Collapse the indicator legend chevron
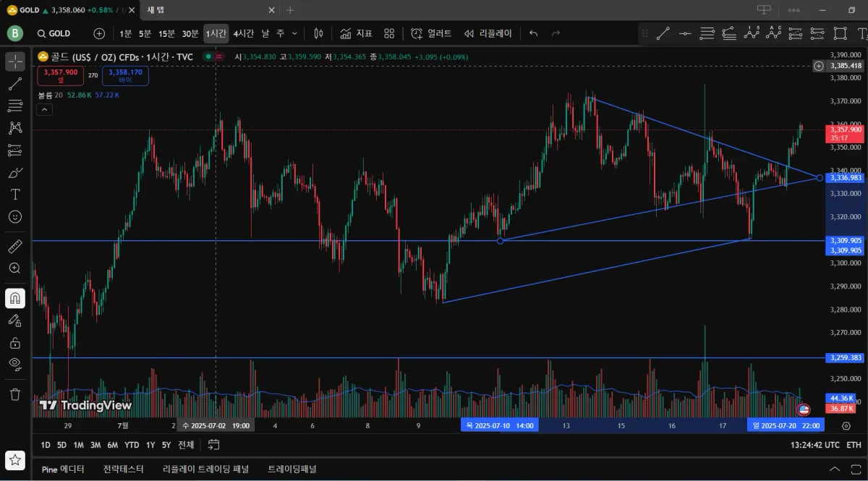Viewport: 868px width, 481px height. tap(43, 109)
